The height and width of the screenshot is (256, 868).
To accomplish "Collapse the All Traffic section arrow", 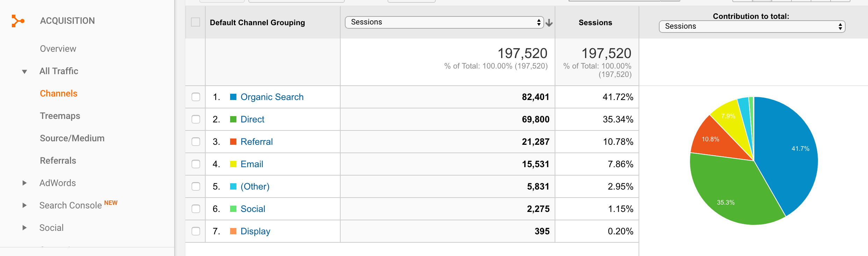I will tap(24, 71).
